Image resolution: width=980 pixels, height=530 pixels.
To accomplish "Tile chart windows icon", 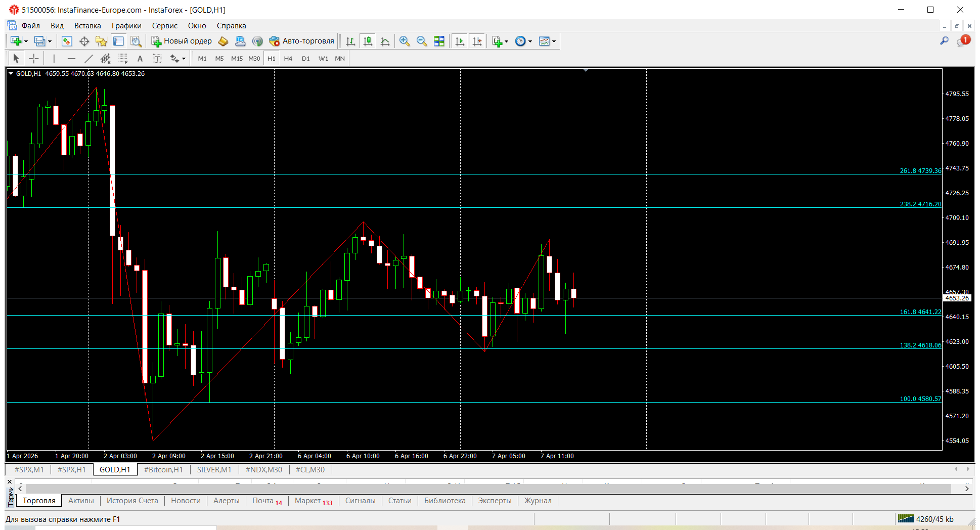I will click(x=439, y=41).
